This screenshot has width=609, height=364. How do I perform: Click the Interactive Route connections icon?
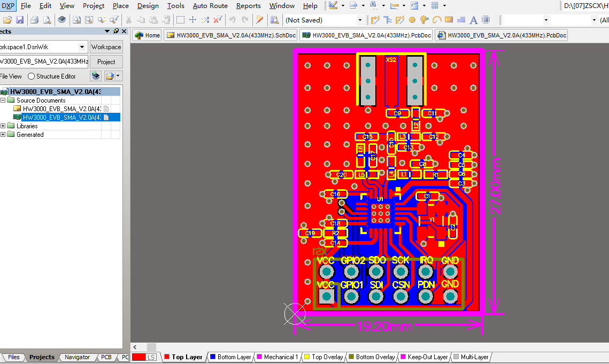tap(375, 20)
